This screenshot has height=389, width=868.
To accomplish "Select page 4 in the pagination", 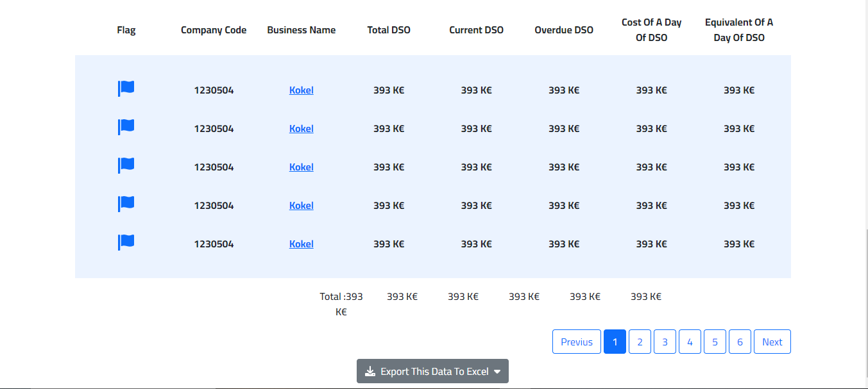I will [690, 342].
